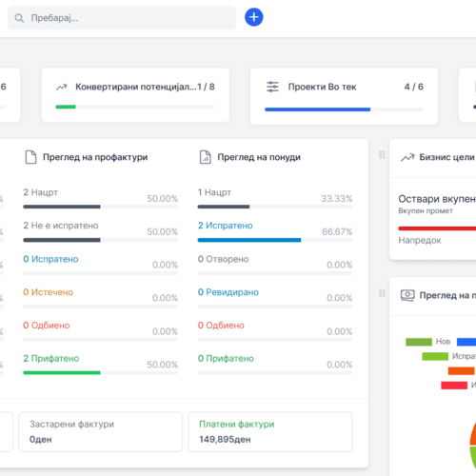This screenshot has width=476, height=476.
Task: Click the blue plus quick-create button
Action: pyautogui.click(x=253, y=17)
